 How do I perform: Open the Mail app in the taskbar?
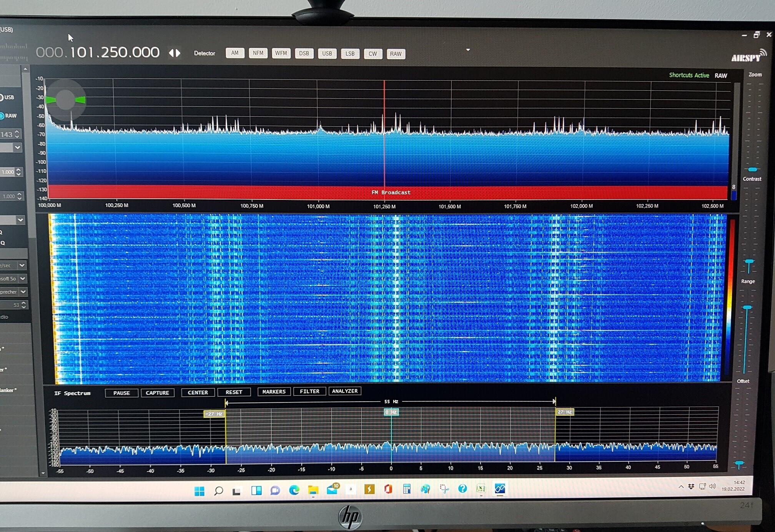[x=332, y=489]
